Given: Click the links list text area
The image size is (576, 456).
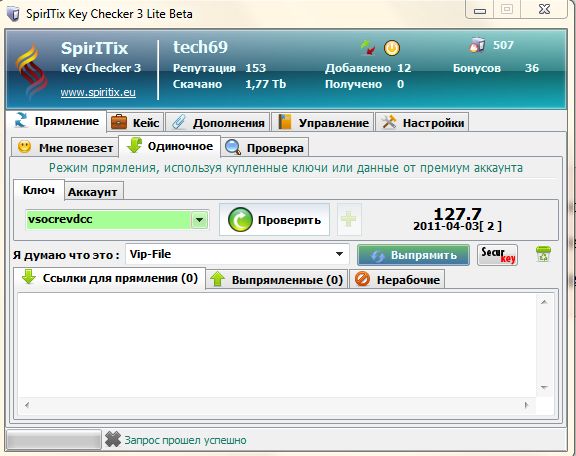Looking at the screenshot, I should (277, 345).
